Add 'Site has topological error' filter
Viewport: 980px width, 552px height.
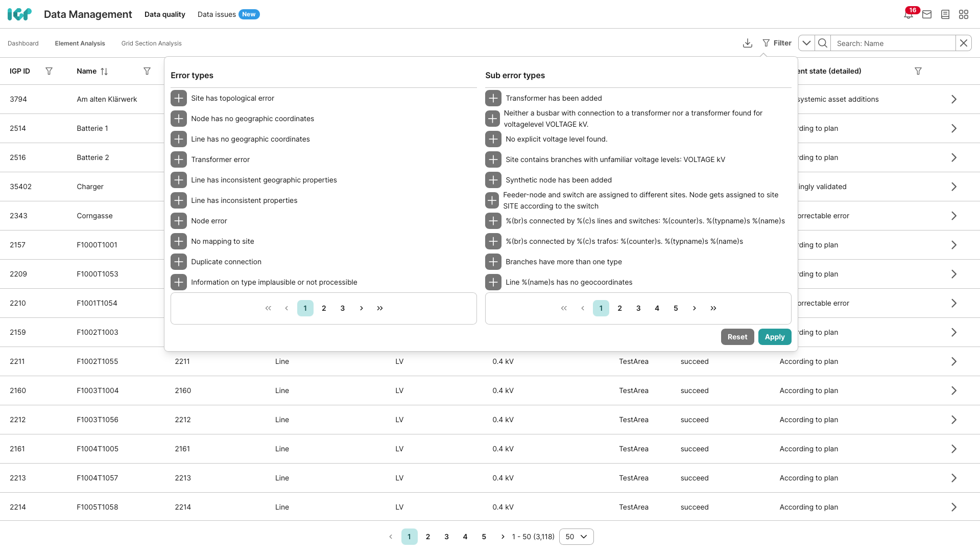pos(179,98)
